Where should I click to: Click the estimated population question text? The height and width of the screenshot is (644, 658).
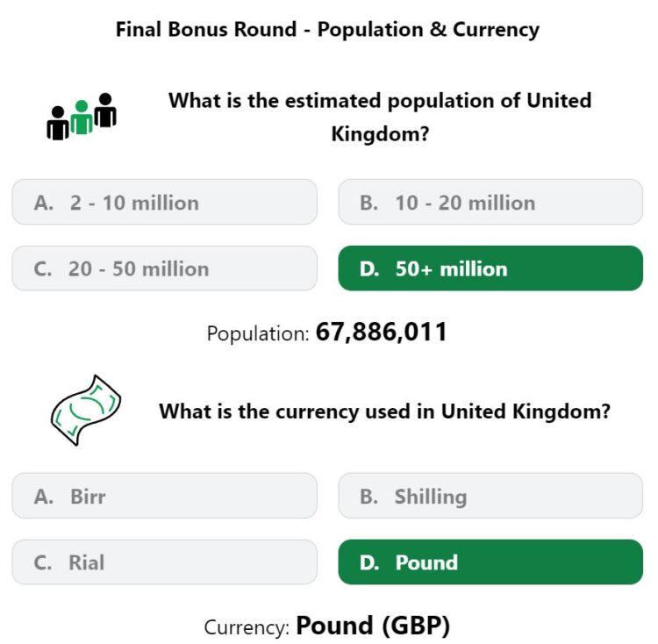380,117
